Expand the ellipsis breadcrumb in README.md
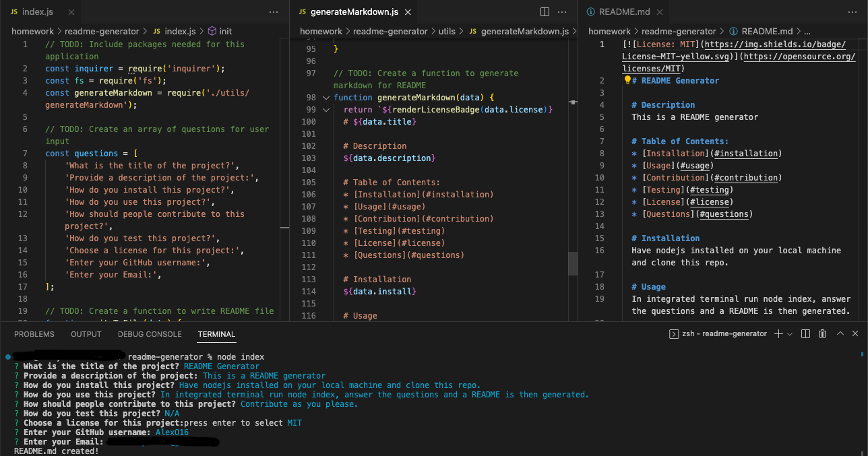This screenshot has width=868, height=456. pyautogui.click(x=807, y=31)
